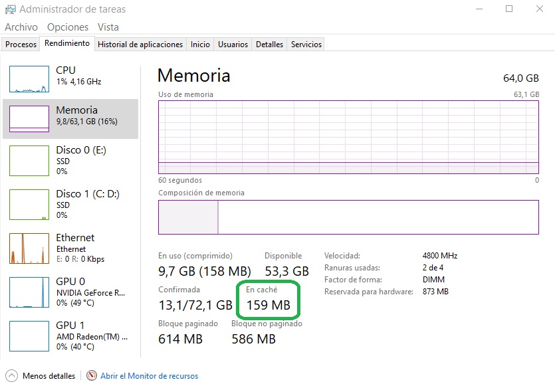Open the Ethernet activity graph thumbnail
Viewport: 555px width, 392px height.
point(29,248)
